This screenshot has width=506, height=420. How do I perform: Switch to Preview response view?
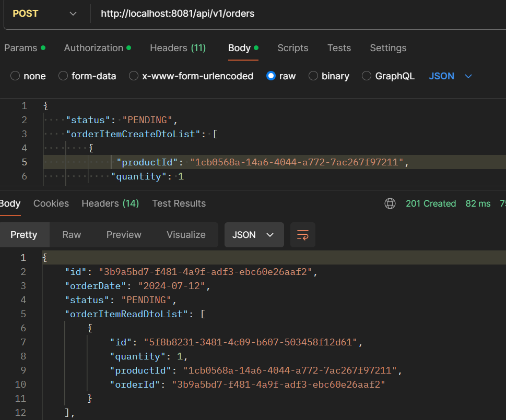pyautogui.click(x=124, y=235)
